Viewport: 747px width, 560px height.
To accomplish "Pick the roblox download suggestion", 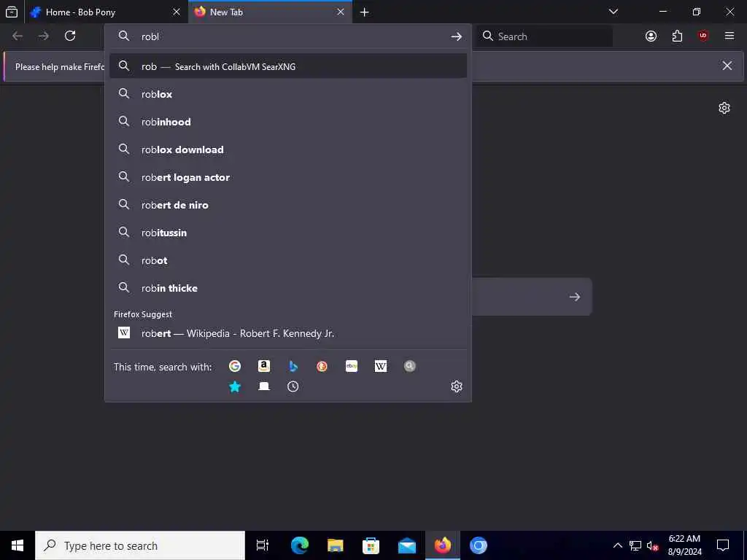I will (x=287, y=149).
